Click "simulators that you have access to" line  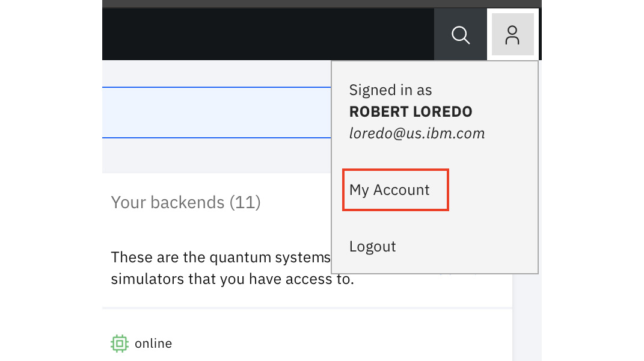coord(232,280)
